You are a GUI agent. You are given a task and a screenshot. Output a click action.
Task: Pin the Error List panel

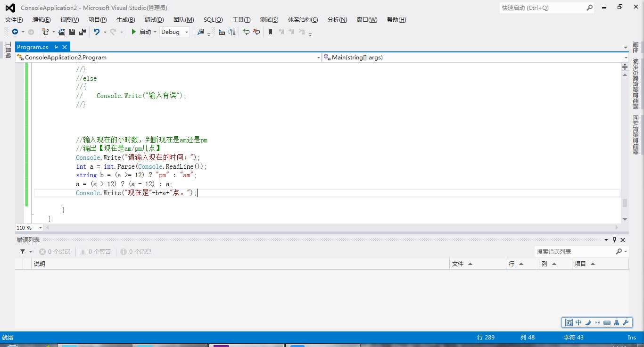pos(615,240)
